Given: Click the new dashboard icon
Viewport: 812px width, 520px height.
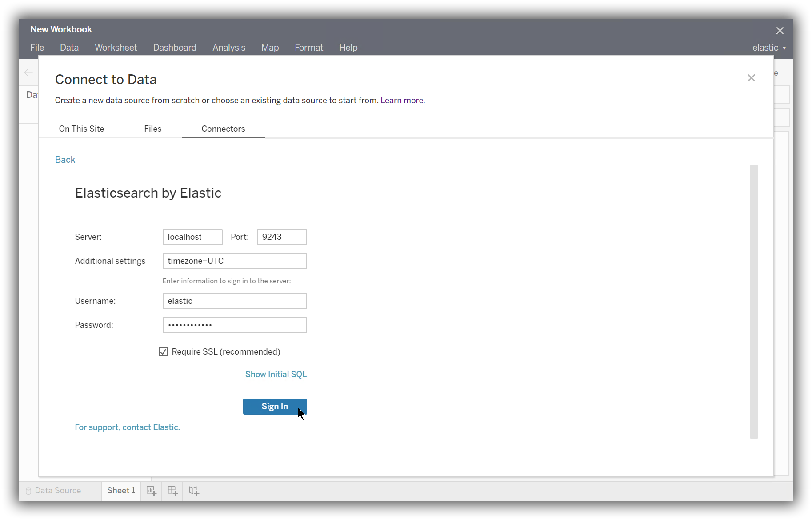Looking at the screenshot, I should 172,491.
